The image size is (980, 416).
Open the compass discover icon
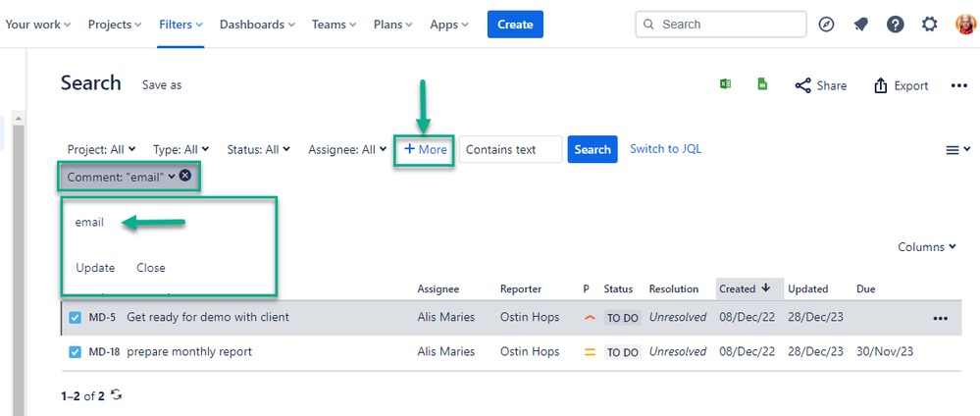(x=827, y=25)
